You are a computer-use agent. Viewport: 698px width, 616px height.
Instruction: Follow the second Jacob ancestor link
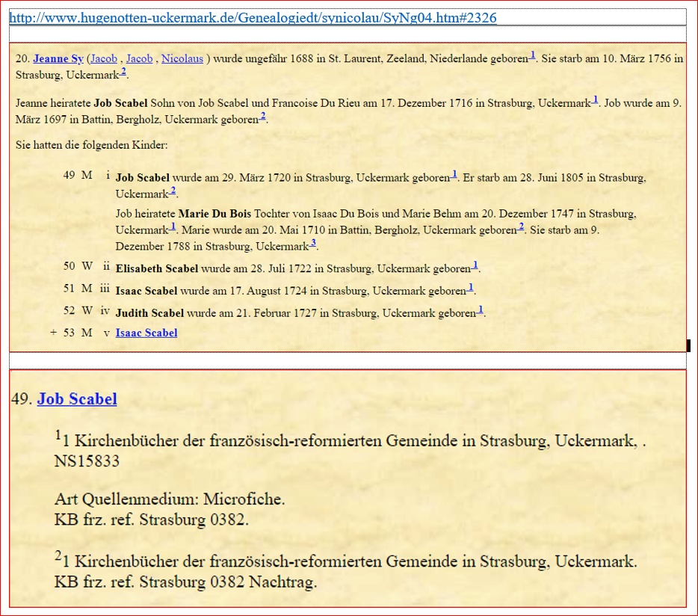pyautogui.click(x=139, y=59)
